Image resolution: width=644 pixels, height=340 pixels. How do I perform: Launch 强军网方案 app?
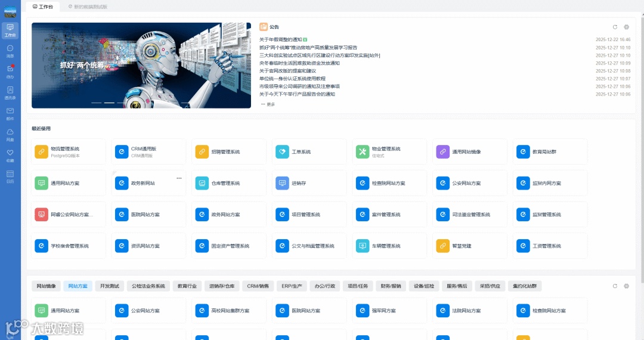(389, 311)
